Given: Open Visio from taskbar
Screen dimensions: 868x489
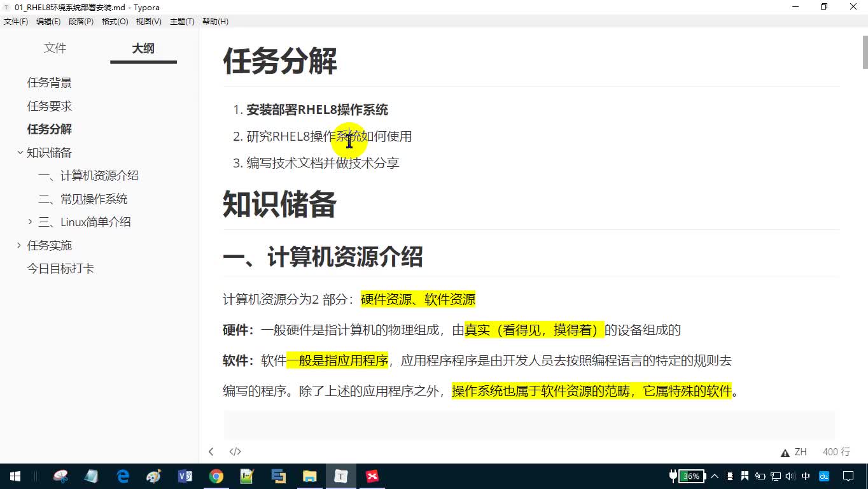Looking at the screenshot, I should pos(185,476).
